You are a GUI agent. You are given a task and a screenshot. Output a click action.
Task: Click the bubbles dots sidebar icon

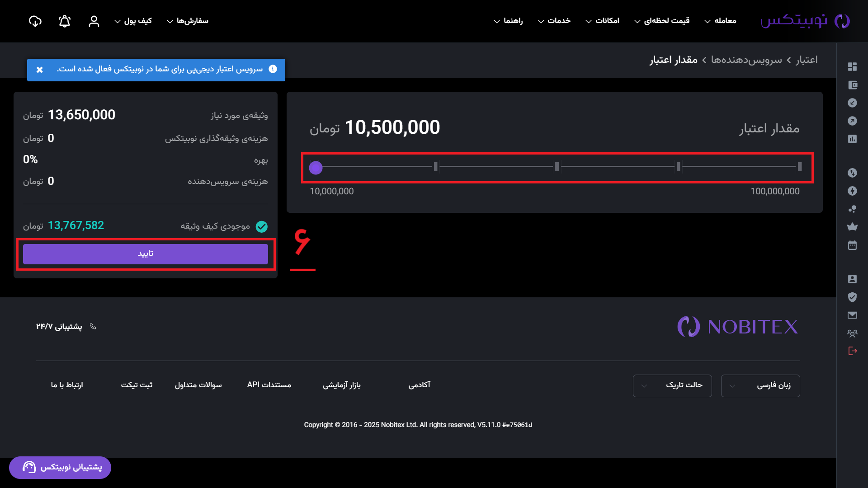(852, 209)
